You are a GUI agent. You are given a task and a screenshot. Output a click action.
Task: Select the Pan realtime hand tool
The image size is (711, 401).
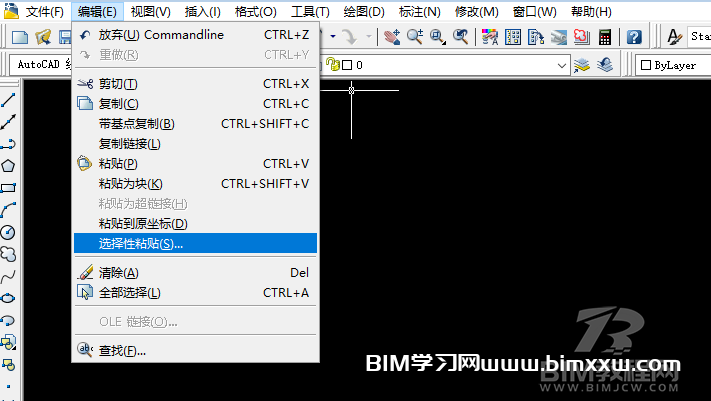392,37
